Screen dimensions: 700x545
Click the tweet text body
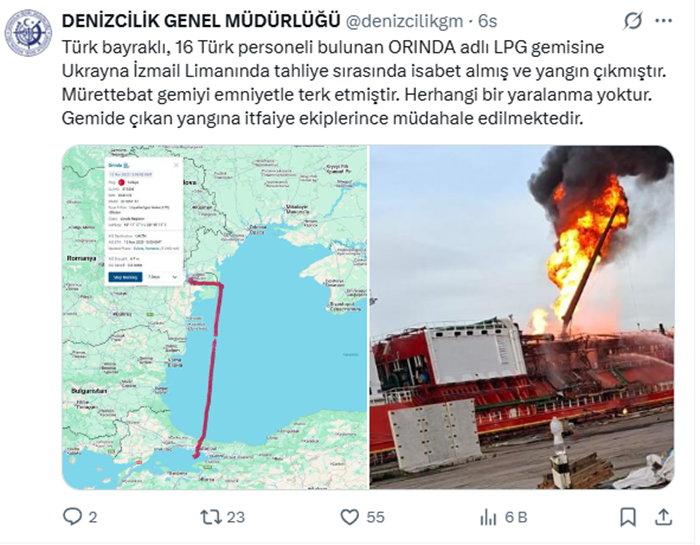point(364,83)
